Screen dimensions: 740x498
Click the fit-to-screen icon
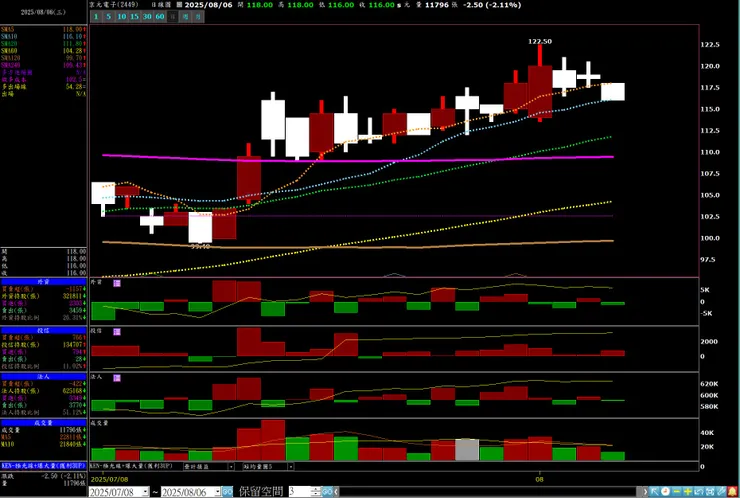coord(710,492)
